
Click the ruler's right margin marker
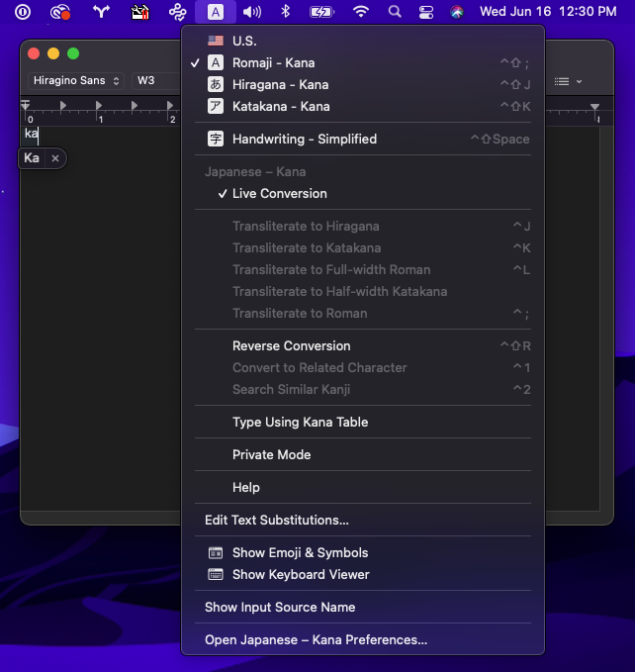point(594,107)
